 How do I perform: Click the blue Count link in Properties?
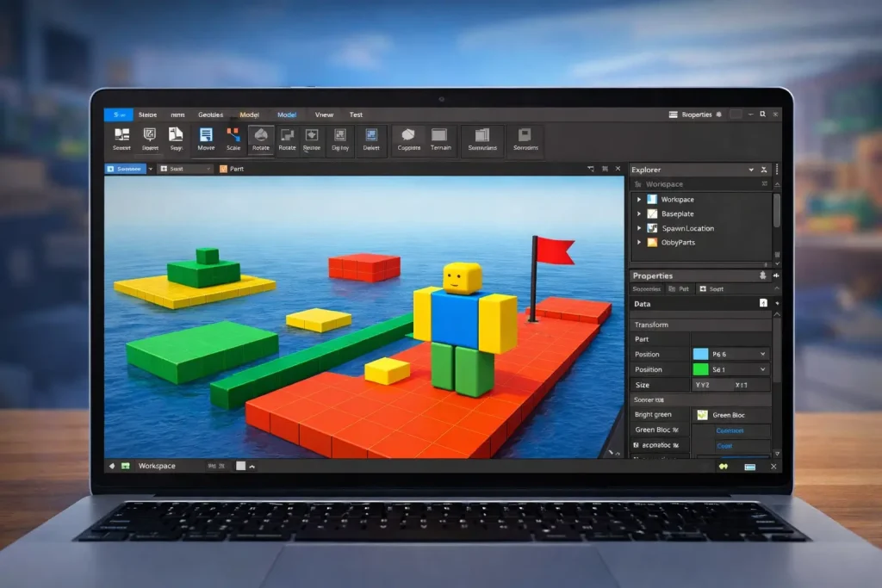click(x=724, y=446)
